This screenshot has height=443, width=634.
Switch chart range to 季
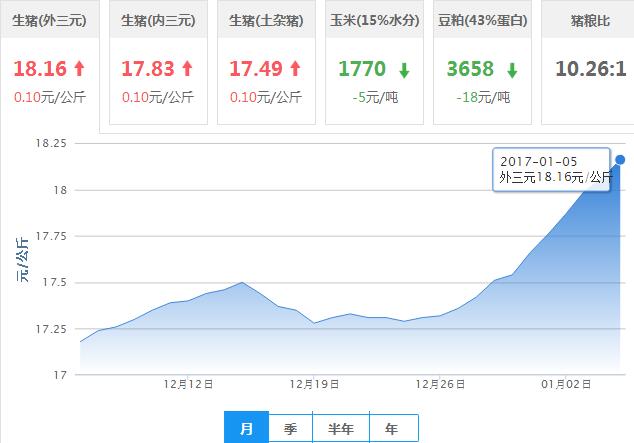click(290, 428)
